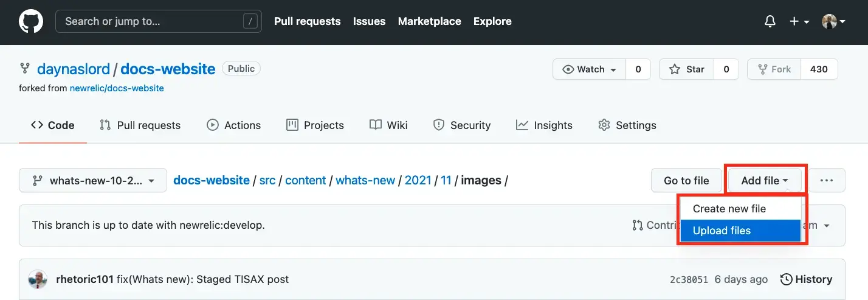Switch to the Pull requests tab
The width and height of the screenshot is (868, 300).
[140, 125]
